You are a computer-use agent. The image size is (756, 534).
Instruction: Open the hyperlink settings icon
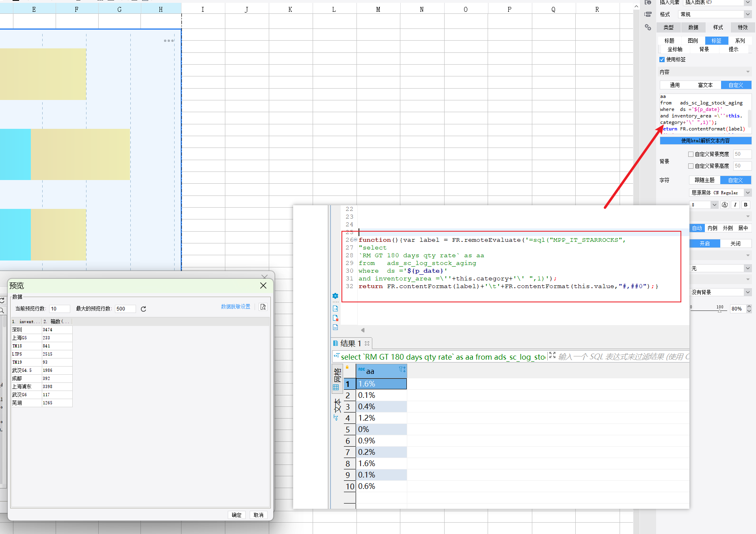point(648,27)
